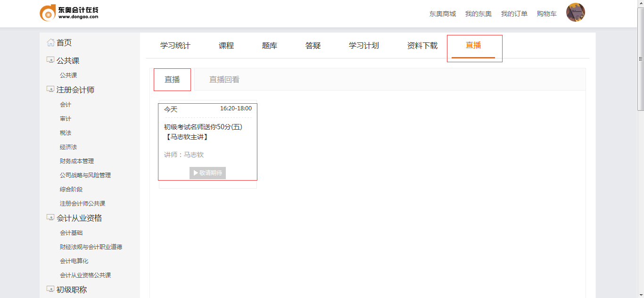Expand the 初级职称 category heading

pos(72,290)
